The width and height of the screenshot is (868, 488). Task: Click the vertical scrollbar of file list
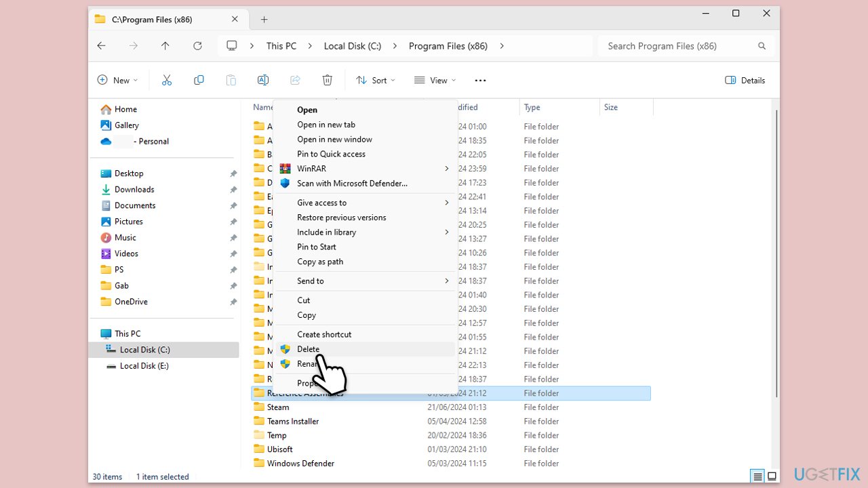[776, 254]
